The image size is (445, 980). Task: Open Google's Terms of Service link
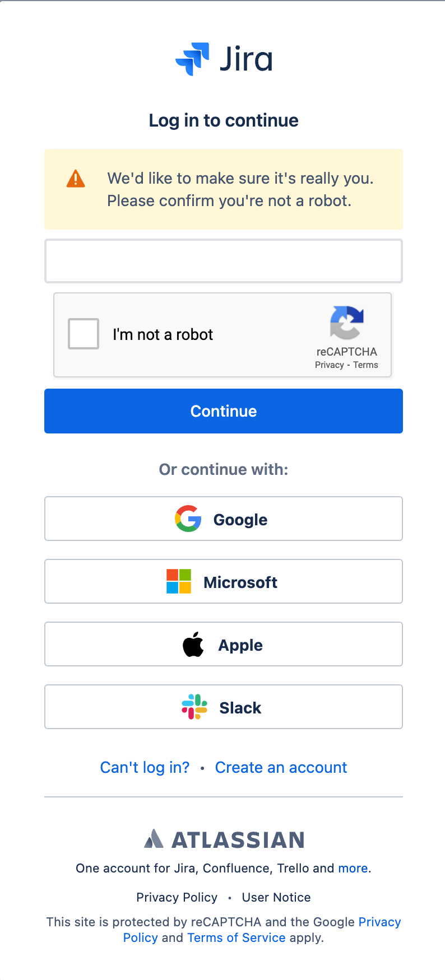coord(237,937)
